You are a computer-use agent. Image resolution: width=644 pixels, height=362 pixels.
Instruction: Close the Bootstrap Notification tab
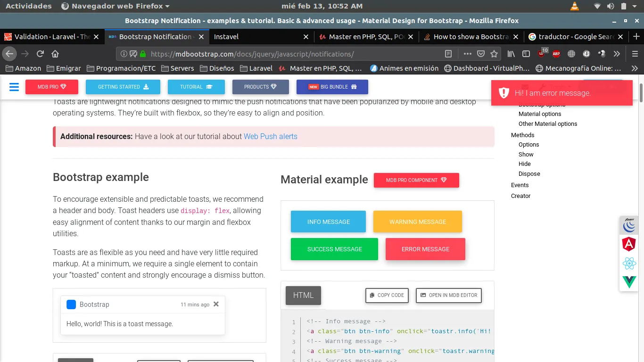pyautogui.click(x=201, y=37)
